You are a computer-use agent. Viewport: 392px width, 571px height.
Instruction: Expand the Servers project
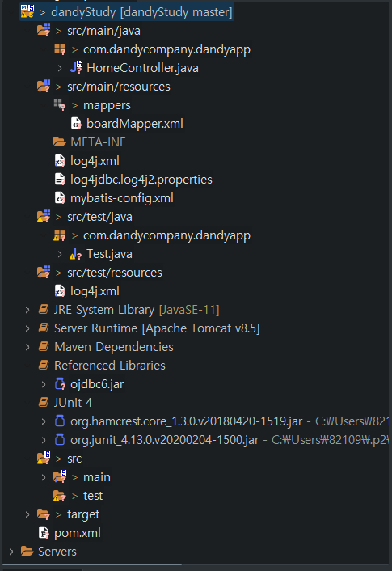tap(11, 552)
